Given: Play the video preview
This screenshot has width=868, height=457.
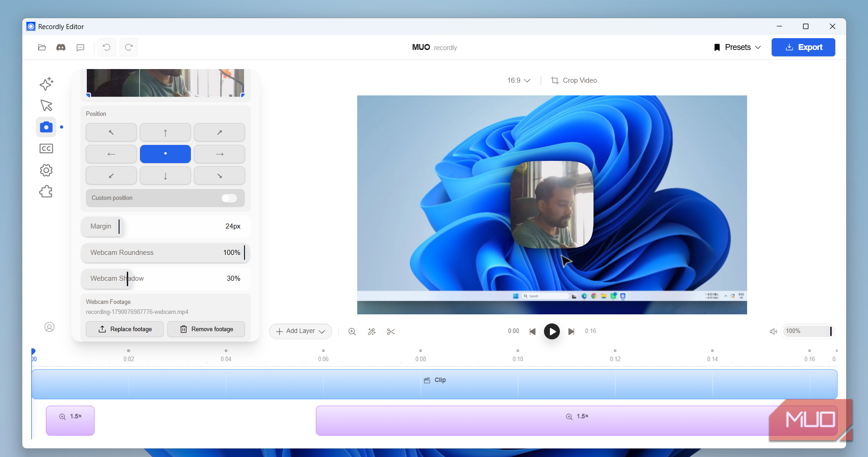Looking at the screenshot, I should (x=552, y=332).
